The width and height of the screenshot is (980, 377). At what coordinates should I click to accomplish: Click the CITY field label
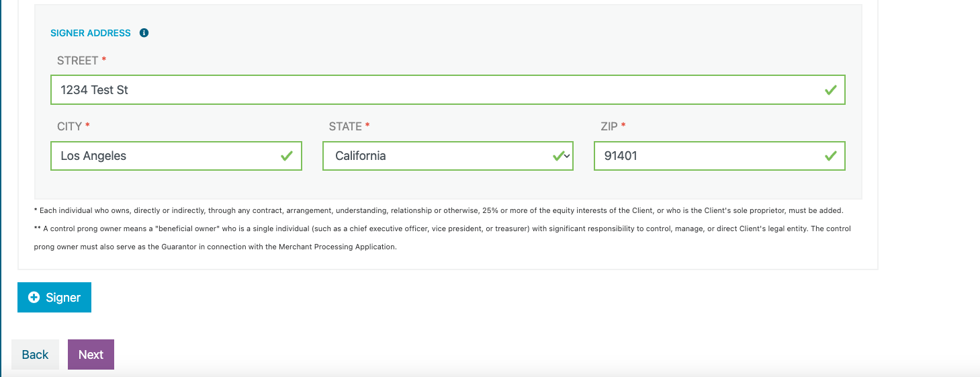coord(69,126)
